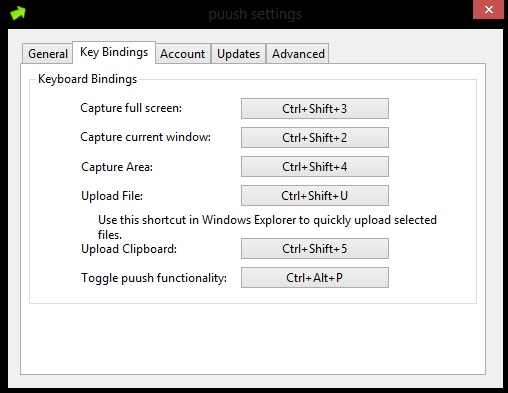Open the Account tab
The image size is (508, 393).
(183, 54)
